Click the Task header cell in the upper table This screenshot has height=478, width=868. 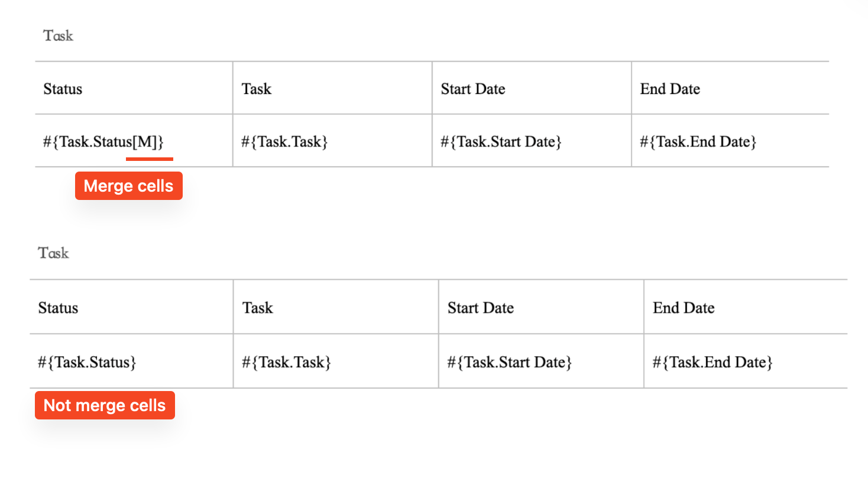pos(256,89)
